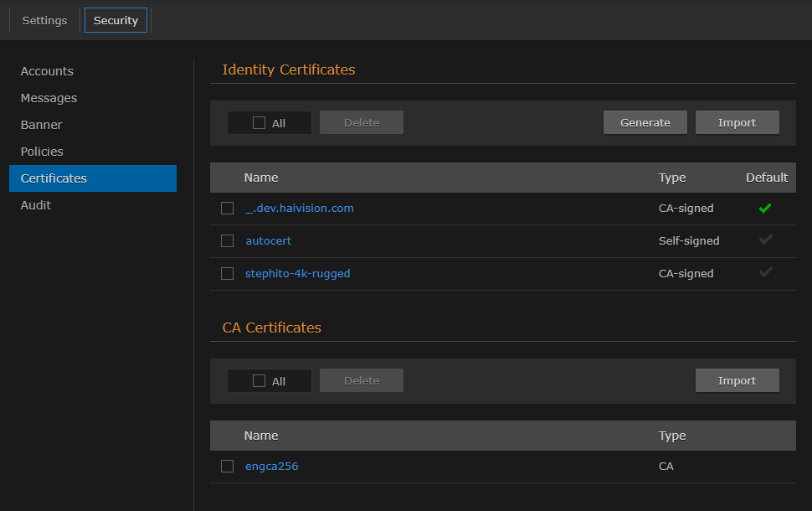Image resolution: width=812 pixels, height=511 pixels.
Task: Switch to the Settings tab
Action: (x=44, y=20)
